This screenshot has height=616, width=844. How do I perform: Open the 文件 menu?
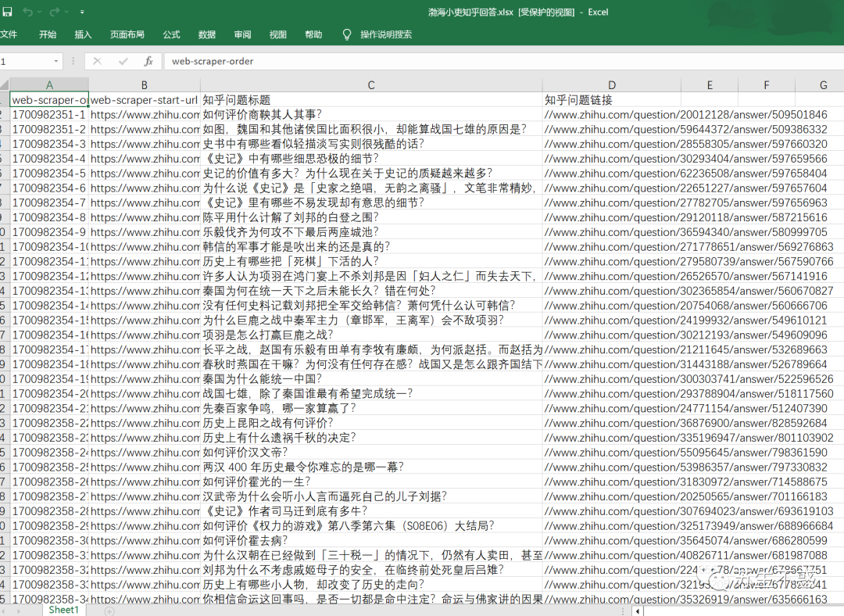pyautogui.click(x=8, y=34)
